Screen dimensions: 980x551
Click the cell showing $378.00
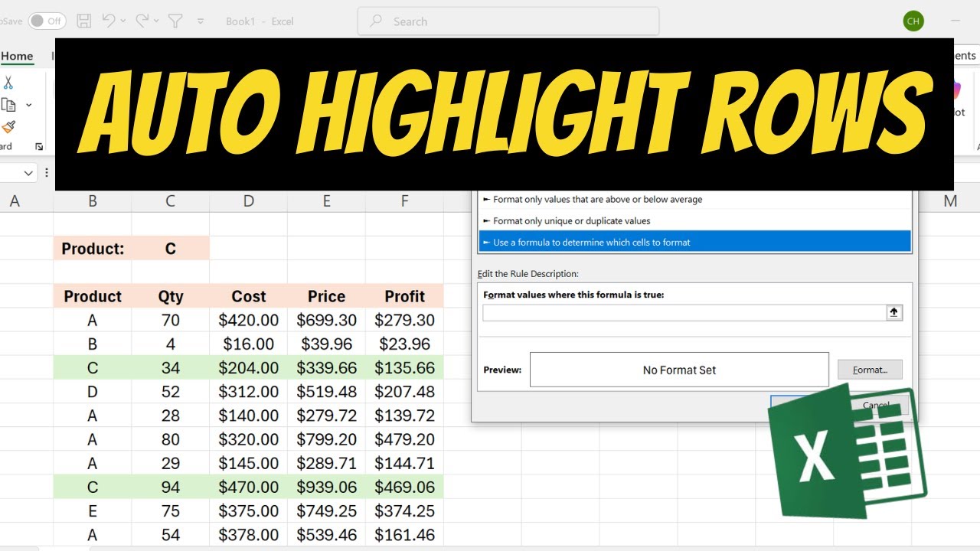(x=249, y=535)
